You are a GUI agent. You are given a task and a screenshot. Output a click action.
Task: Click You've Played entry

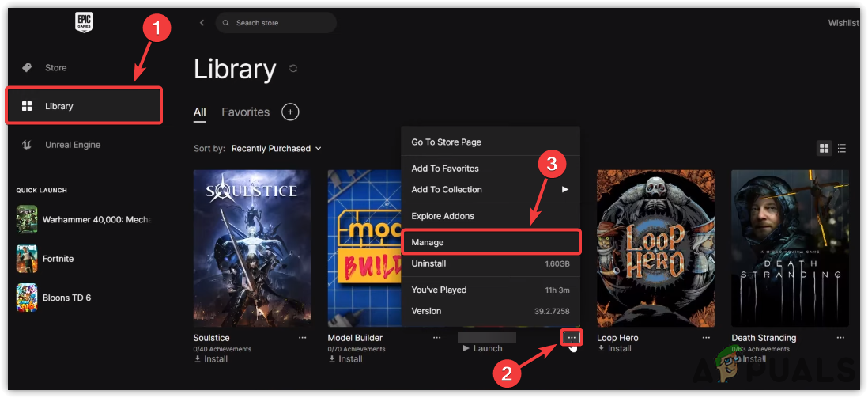pos(490,290)
